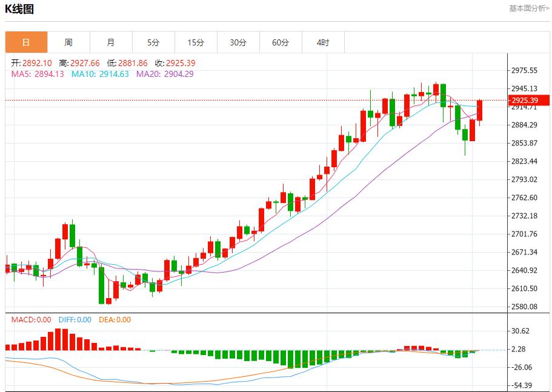Viewport: 552px width, 392px height.
Task: Click the MA5 indicator label
Action: pyautogui.click(x=38, y=74)
